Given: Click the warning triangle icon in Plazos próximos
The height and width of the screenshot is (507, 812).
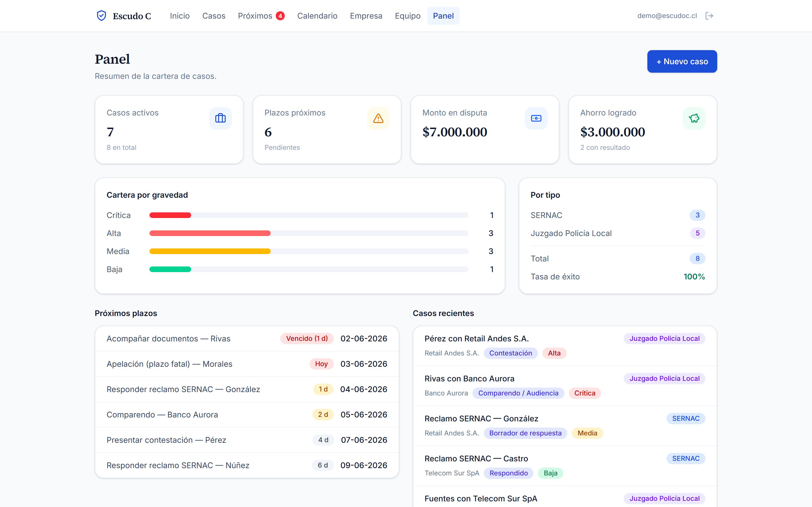Looking at the screenshot, I should click(378, 118).
